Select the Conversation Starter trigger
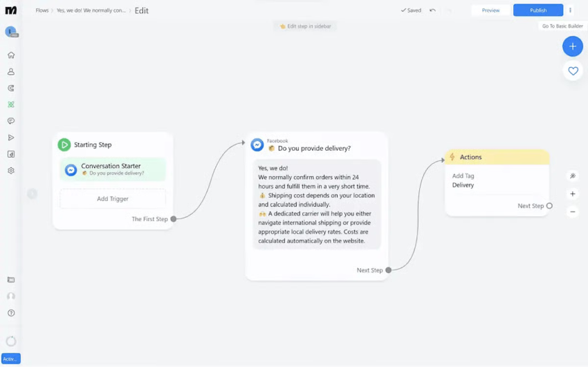The image size is (588, 367). pyautogui.click(x=112, y=169)
